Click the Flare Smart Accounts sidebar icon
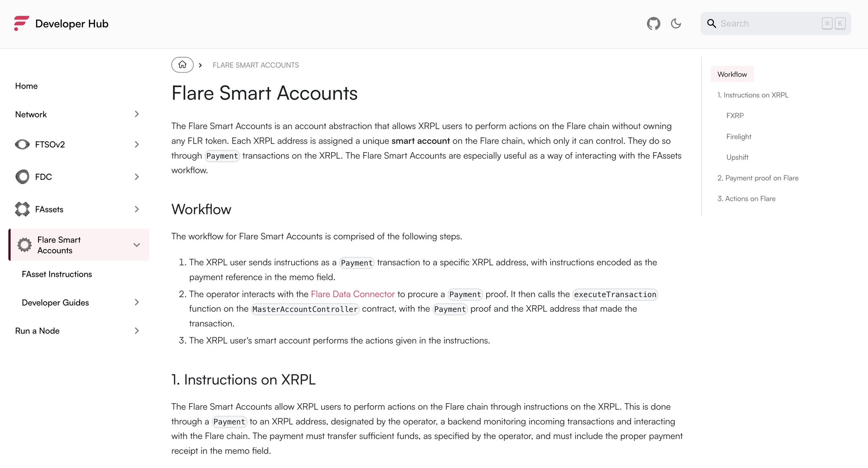Screen dimensions: 868x468 (x=25, y=245)
